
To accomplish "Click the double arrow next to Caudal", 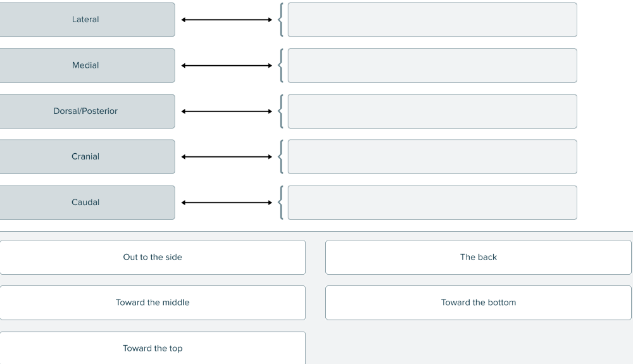I will 227,203.
